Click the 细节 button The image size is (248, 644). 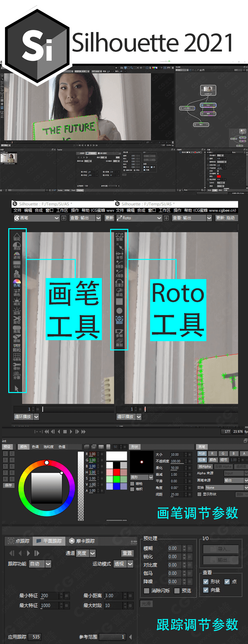pos(224,460)
